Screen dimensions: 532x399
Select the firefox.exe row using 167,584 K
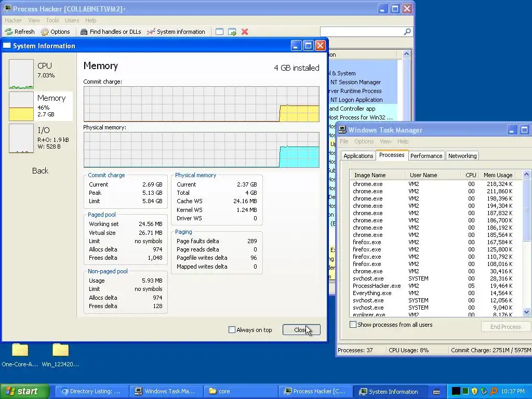pos(433,242)
